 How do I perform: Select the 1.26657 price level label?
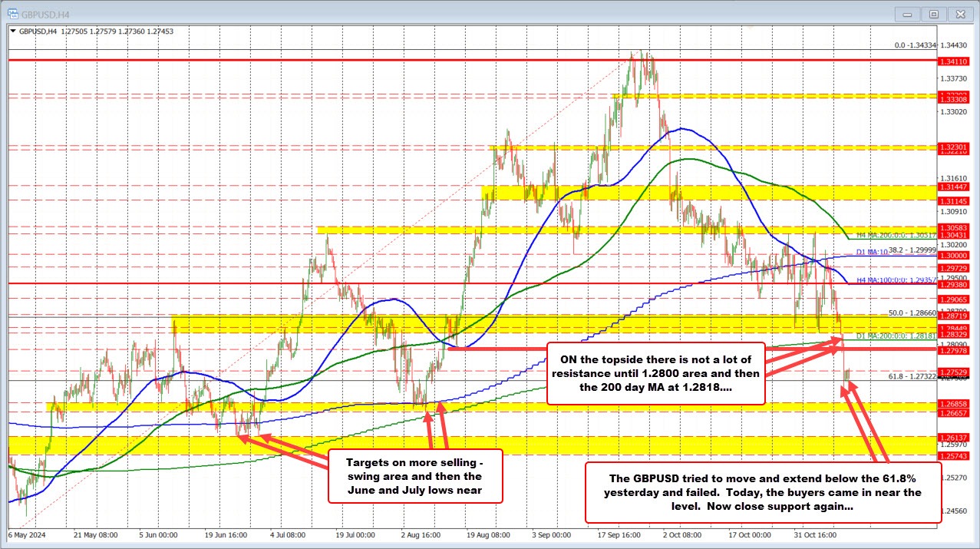click(x=954, y=412)
